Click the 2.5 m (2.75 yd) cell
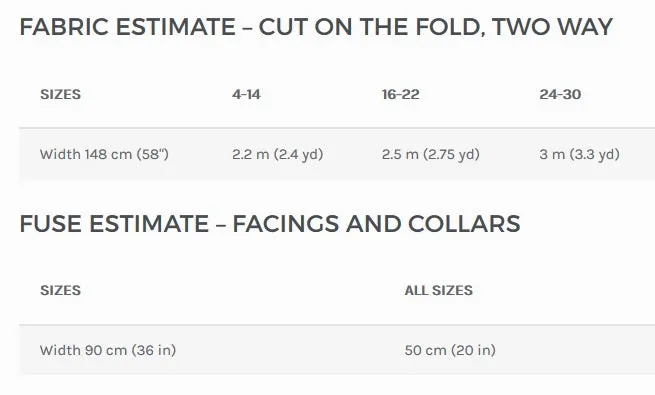 pos(431,154)
